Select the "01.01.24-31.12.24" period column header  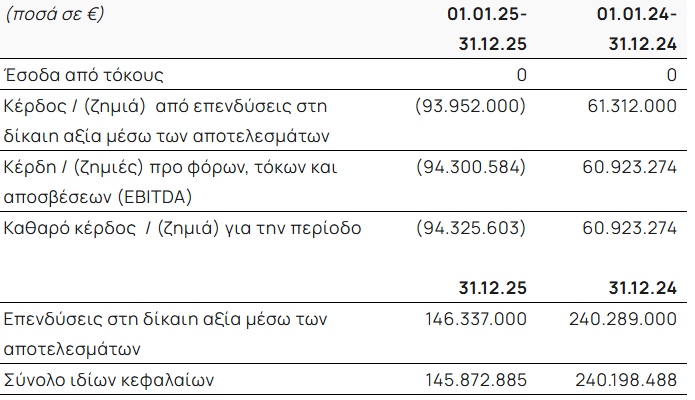click(627, 29)
